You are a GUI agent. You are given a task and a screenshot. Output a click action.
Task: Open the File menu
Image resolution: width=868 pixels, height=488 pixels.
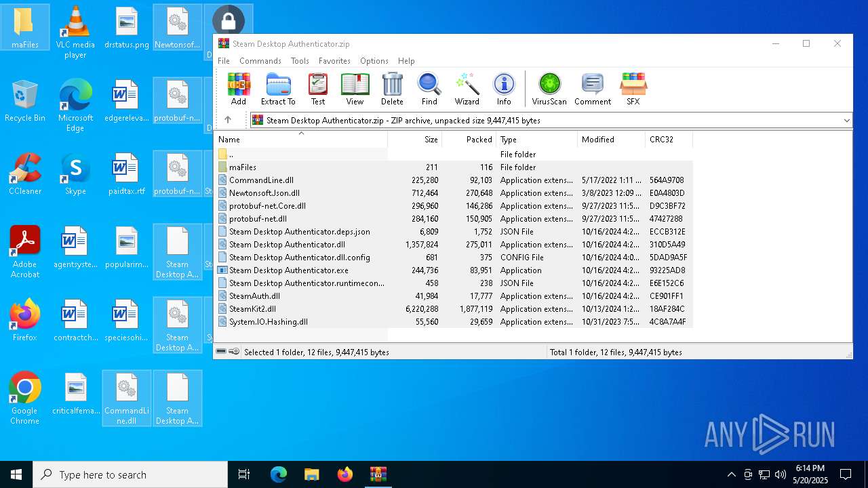[x=224, y=61]
